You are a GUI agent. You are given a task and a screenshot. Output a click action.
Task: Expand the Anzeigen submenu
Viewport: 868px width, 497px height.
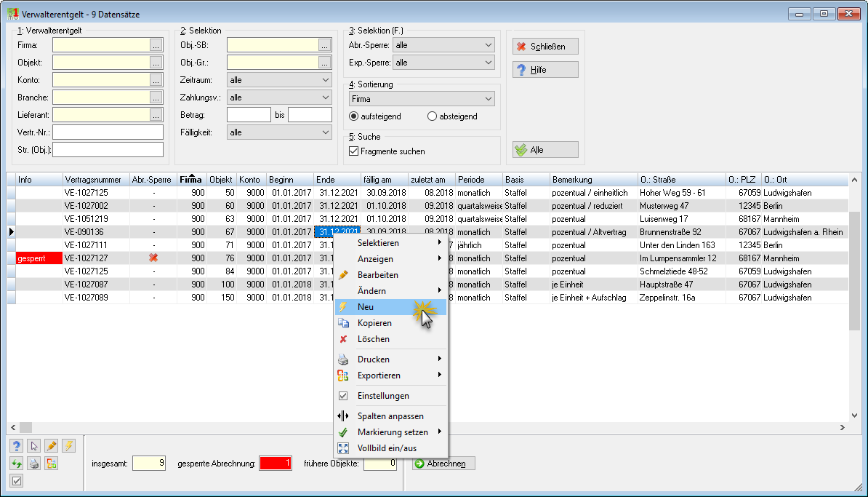(391, 259)
